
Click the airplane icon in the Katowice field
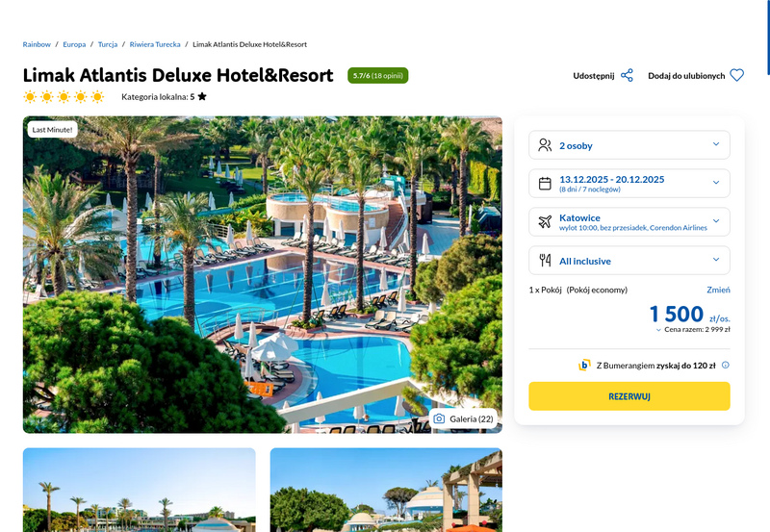pyautogui.click(x=545, y=222)
